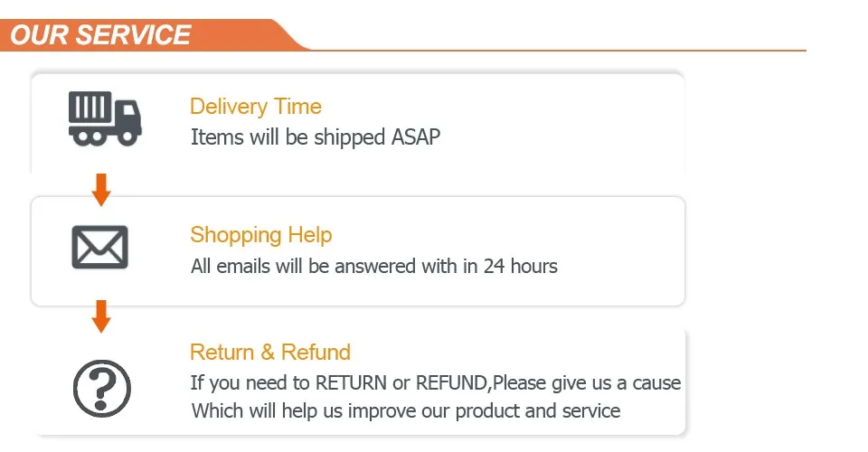Click the question mark circle icon

tap(102, 389)
